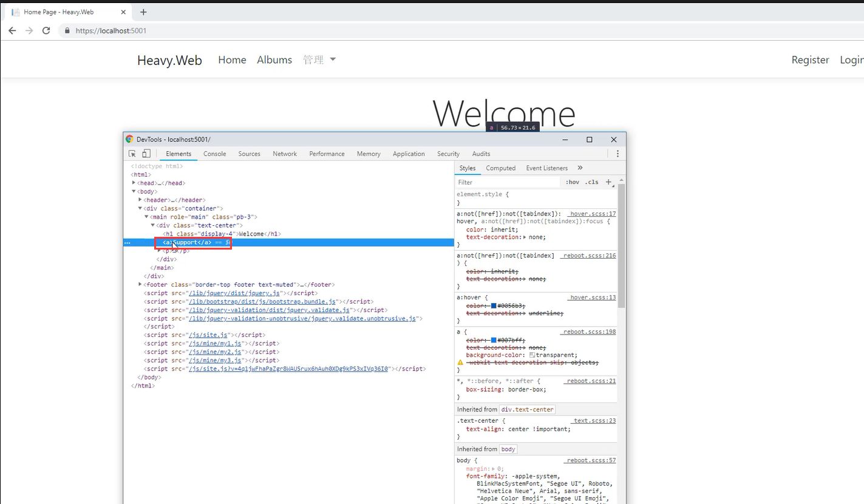Click the browser back arrow
Screen dimensions: 864x504
(x=12, y=30)
